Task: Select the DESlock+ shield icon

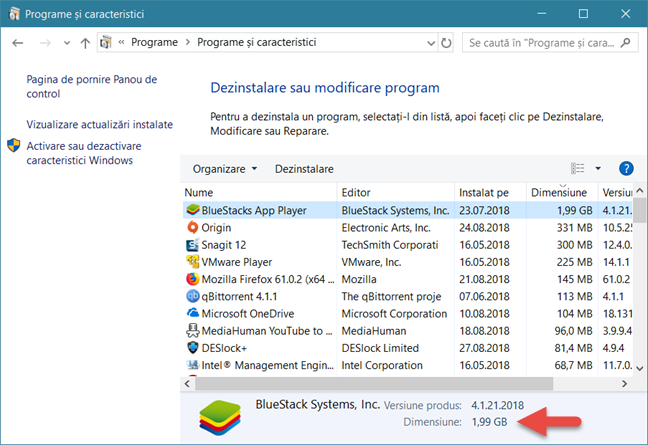Action: [193, 347]
